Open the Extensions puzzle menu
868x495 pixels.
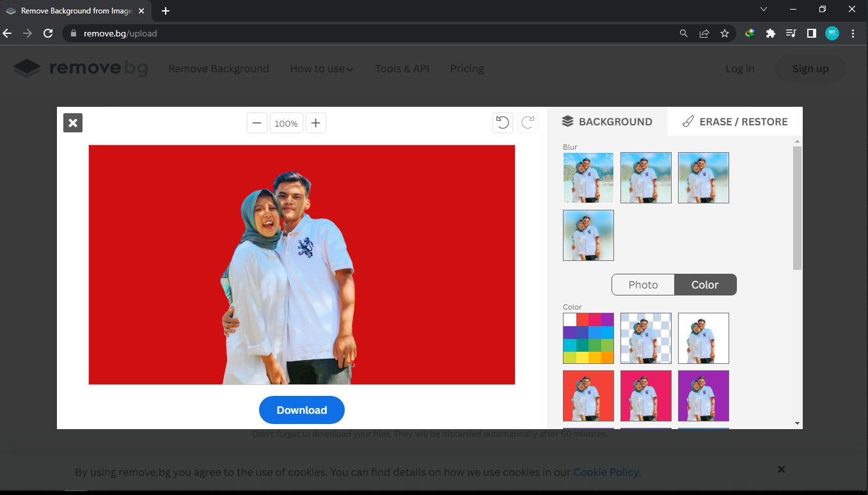click(771, 33)
